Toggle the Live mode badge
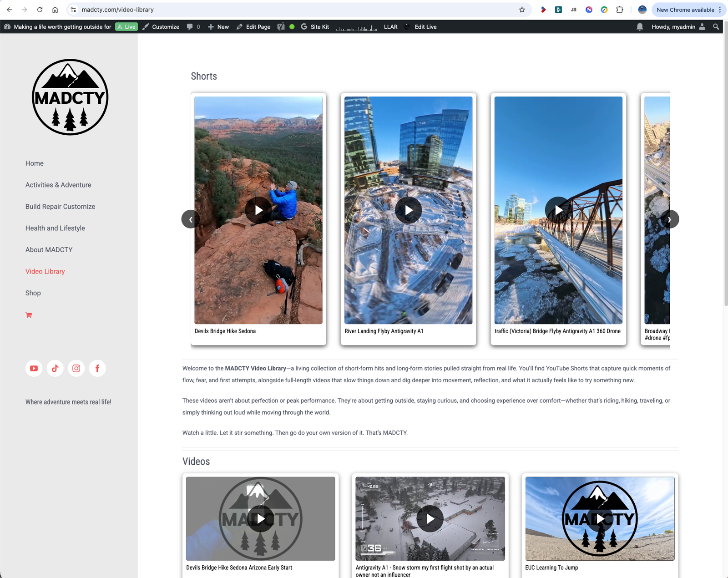This screenshot has width=728, height=578. tap(126, 27)
